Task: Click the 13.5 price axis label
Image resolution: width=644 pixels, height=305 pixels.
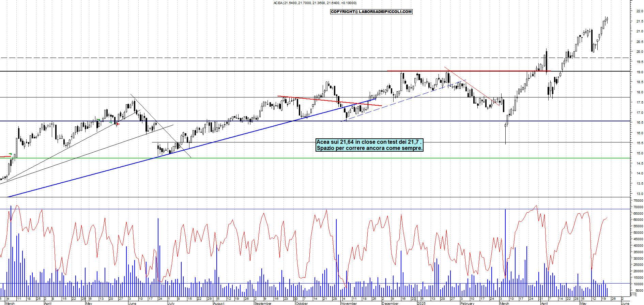Action: click(640, 184)
